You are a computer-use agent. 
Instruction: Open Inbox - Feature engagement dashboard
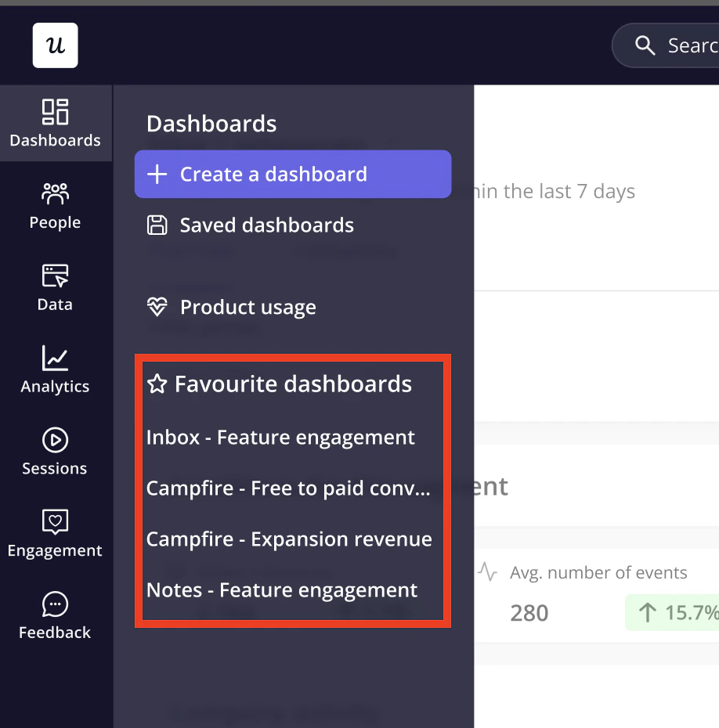pyautogui.click(x=280, y=438)
